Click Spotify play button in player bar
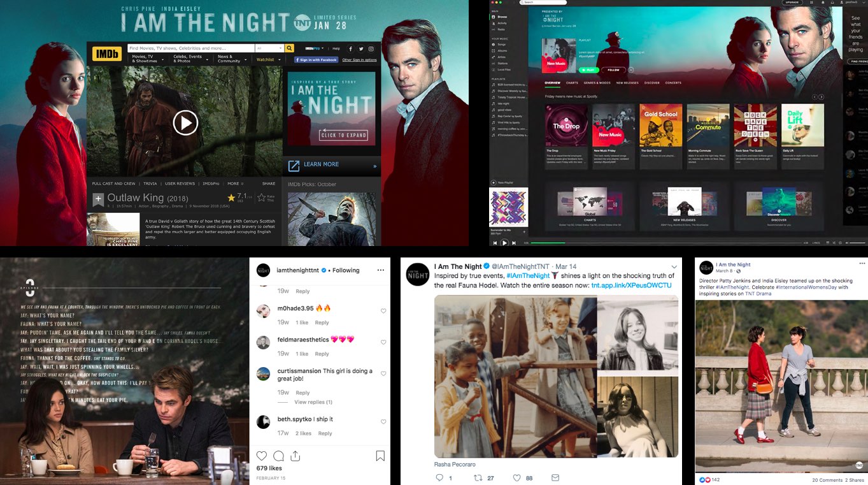Viewport: 868px width, 485px height. 504,243
